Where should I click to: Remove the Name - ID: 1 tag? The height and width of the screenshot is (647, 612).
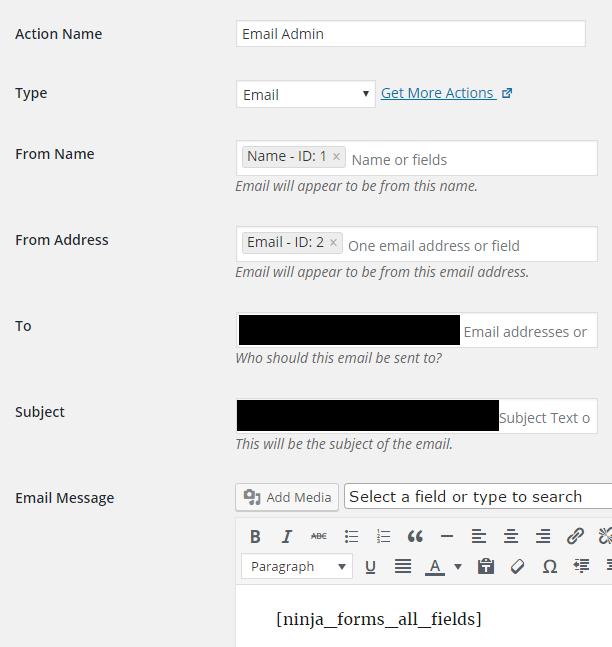(x=337, y=157)
